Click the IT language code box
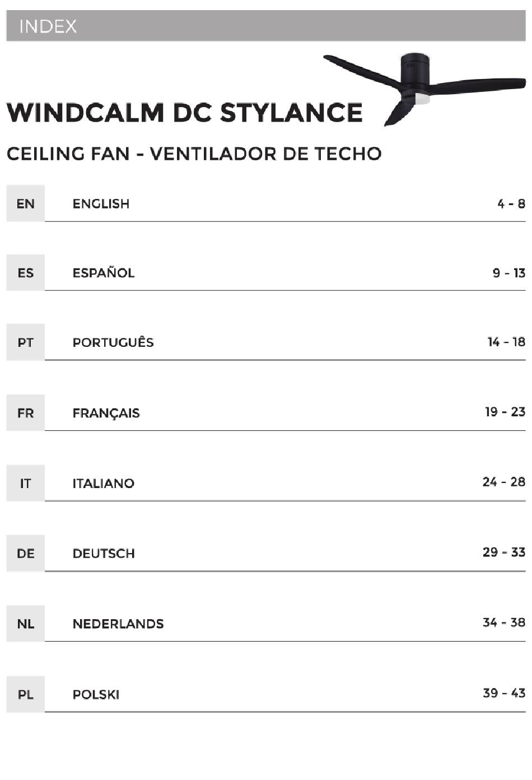The image size is (532, 780). click(25, 483)
